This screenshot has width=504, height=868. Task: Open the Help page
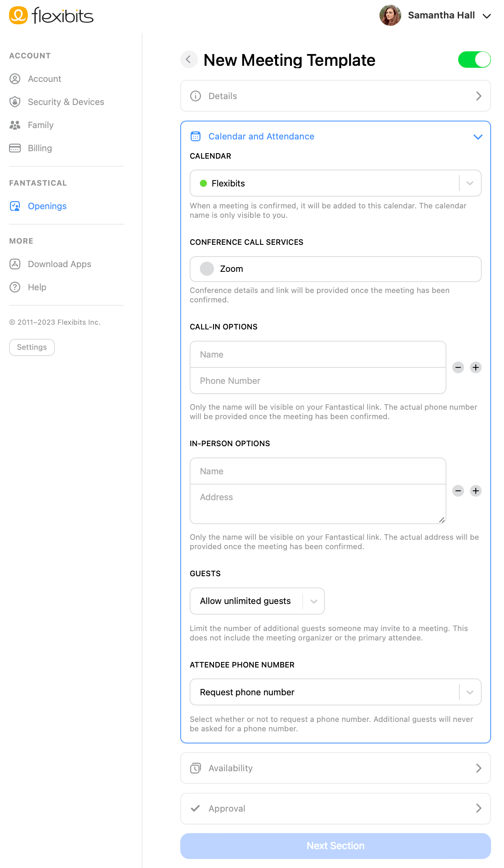[37, 287]
